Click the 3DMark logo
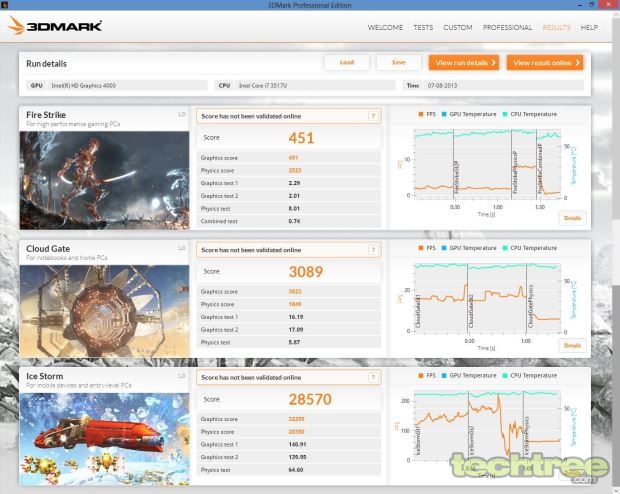The width and height of the screenshot is (620, 494). click(55, 26)
